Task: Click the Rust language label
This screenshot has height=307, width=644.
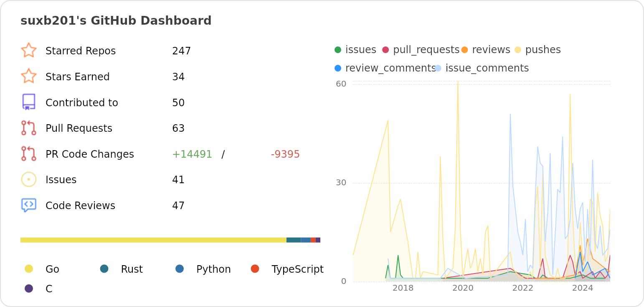Action: click(x=132, y=269)
